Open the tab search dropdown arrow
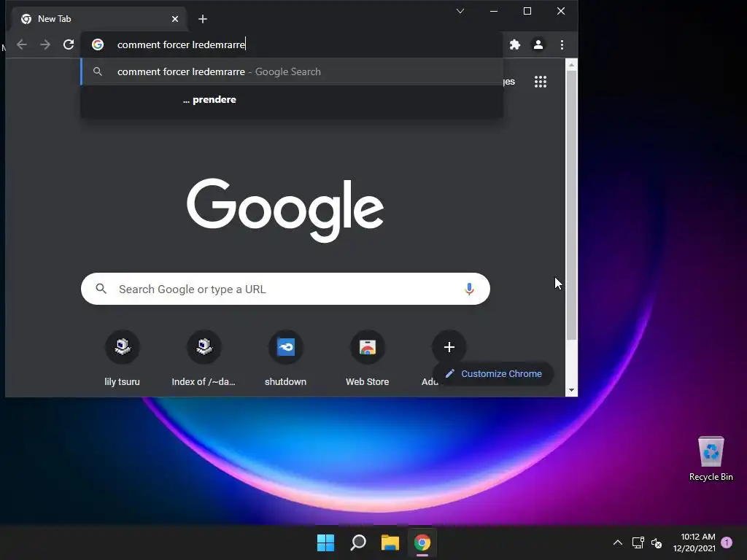Viewport: 747px width, 560px height. coord(460,11)
